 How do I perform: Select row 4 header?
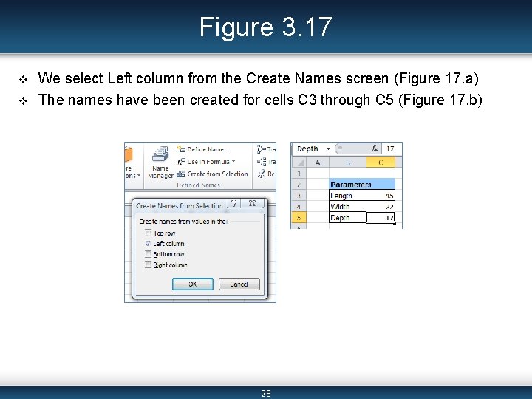click(x=299, y=206)
